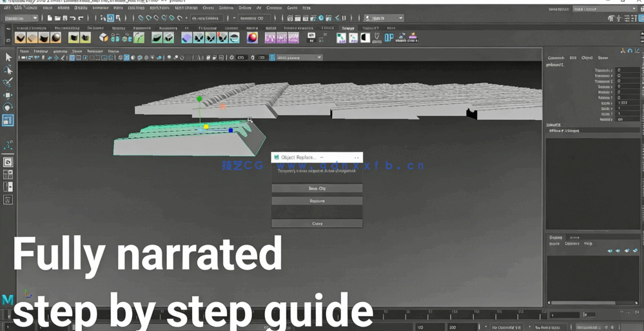Viewport: 644px width, 331px height.
Task: Select the arrow Select tool in toolbox
Action: [8, 57]
